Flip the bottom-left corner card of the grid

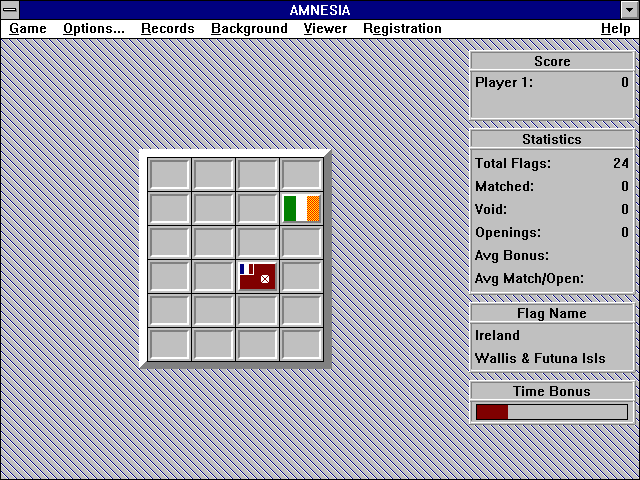click(169, 344)
